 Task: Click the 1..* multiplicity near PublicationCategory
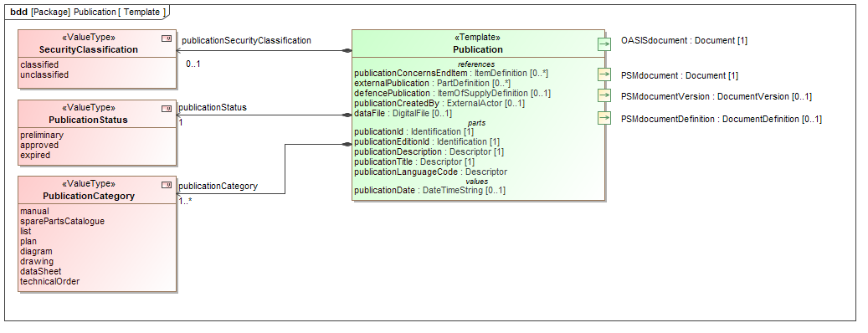coord(185,202)
